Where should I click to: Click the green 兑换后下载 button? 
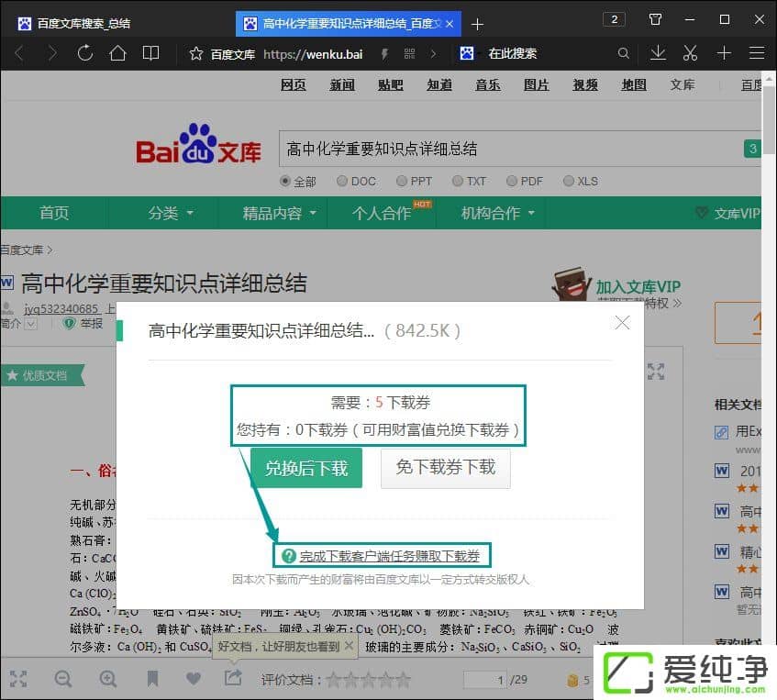coord(306,468)
